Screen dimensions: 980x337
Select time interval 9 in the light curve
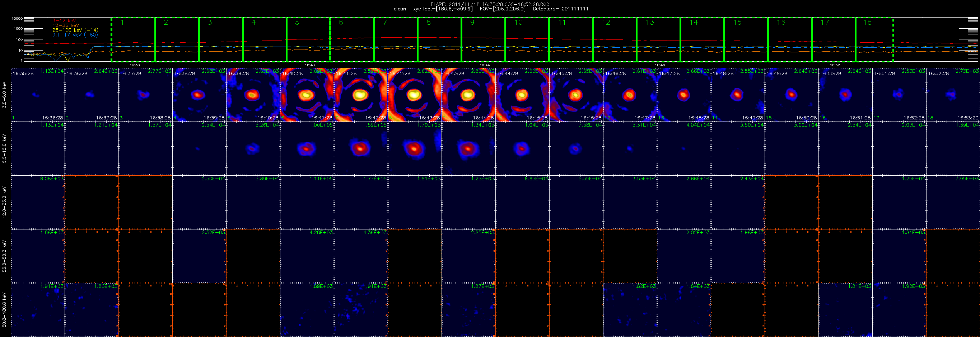click(483, 39)
